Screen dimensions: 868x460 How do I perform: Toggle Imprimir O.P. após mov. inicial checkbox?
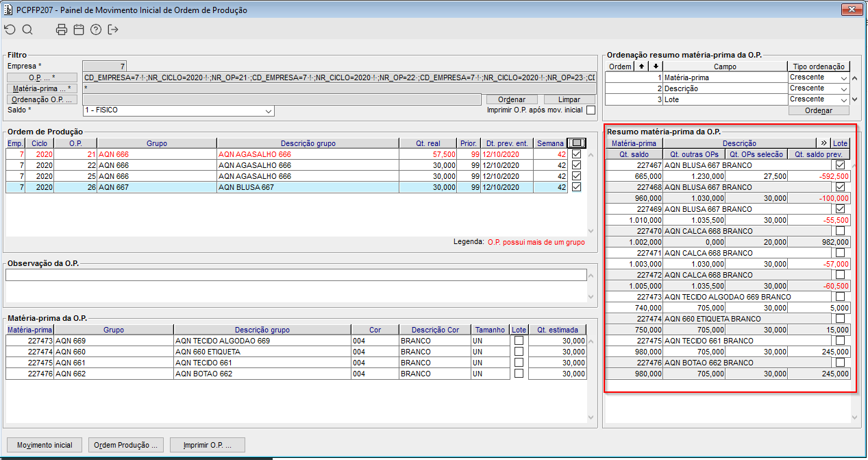point(591,110)
